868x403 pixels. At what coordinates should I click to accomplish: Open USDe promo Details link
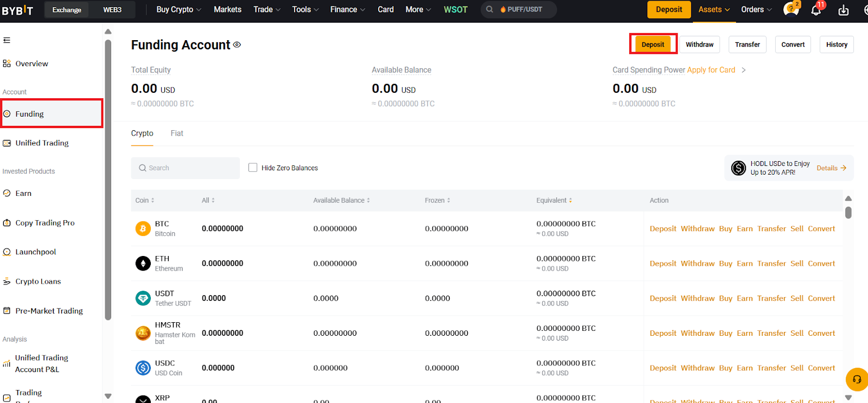click(x=831, y=168)
